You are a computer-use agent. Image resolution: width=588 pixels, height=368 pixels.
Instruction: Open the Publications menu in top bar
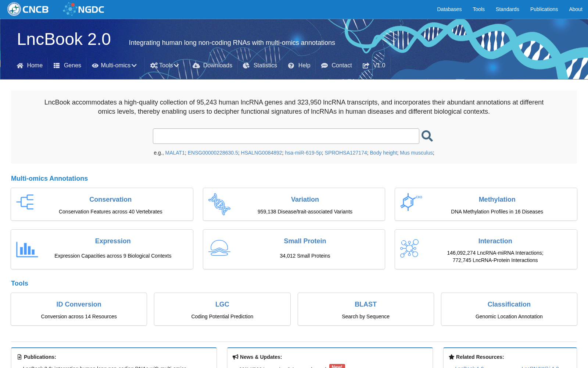pos(544,9)
